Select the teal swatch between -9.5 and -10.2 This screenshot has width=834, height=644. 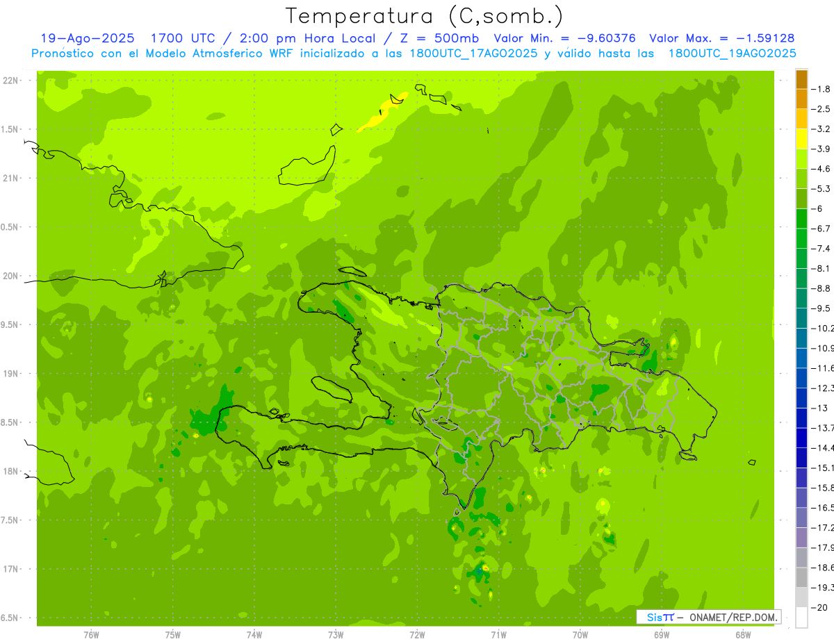[801, 318]
